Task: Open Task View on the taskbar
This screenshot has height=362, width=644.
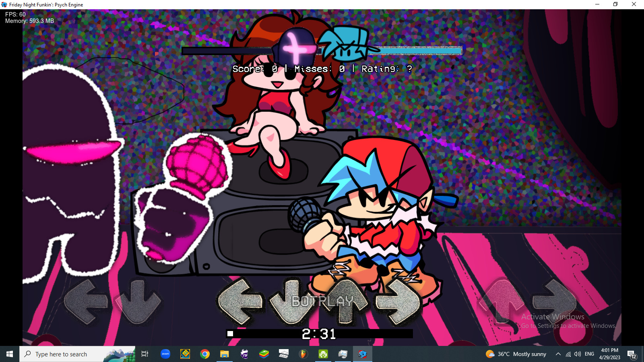Action: [x=145, y=354]
